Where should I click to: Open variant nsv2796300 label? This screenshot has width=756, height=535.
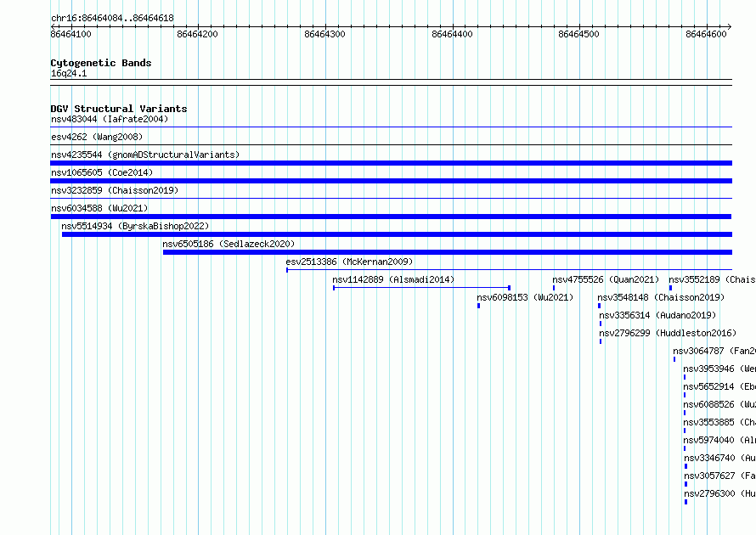pyautogui.click(x=719, y=493)
